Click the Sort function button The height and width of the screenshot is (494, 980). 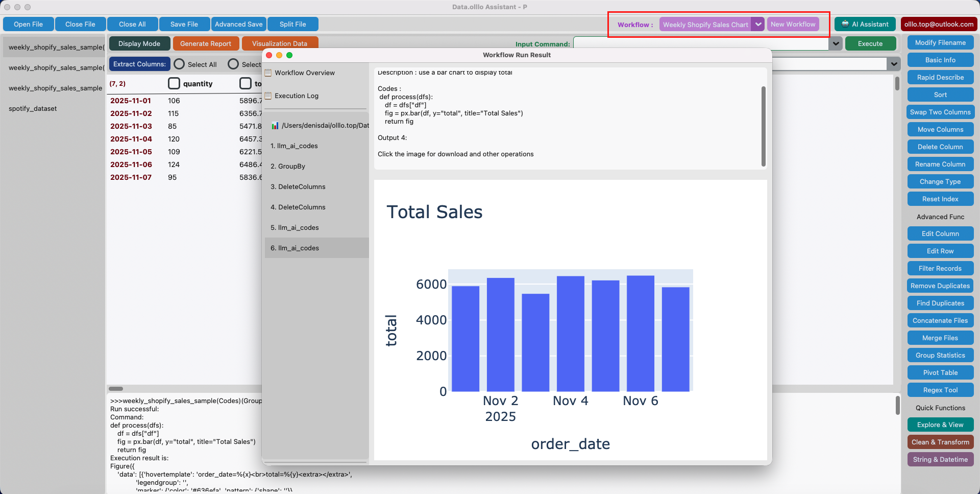tap(940, 95)
